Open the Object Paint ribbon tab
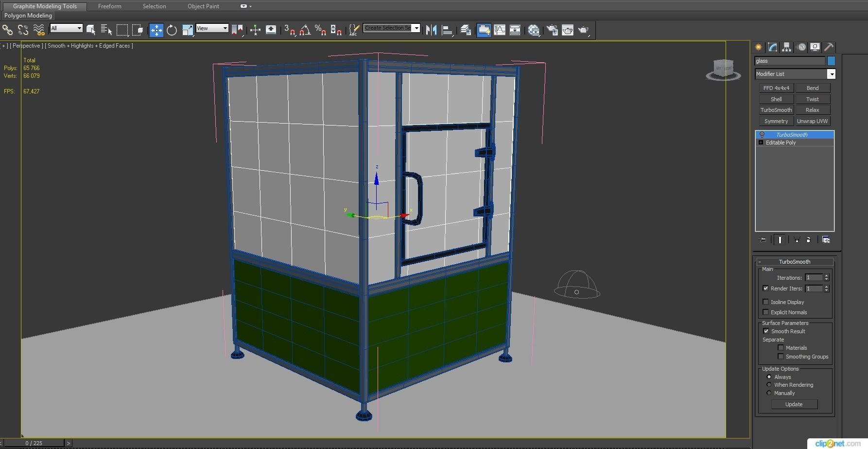The image size is (868, 449). (x=203, y=6)
